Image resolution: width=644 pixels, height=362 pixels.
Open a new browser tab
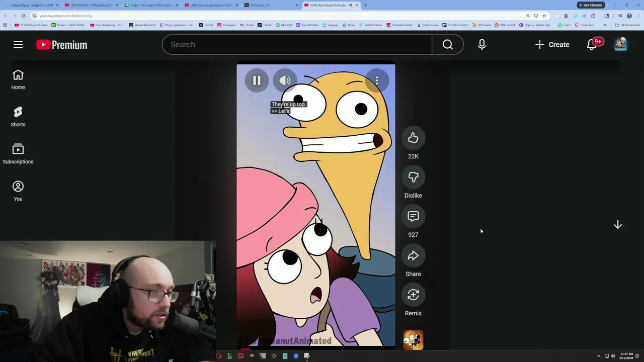[366, 5]
